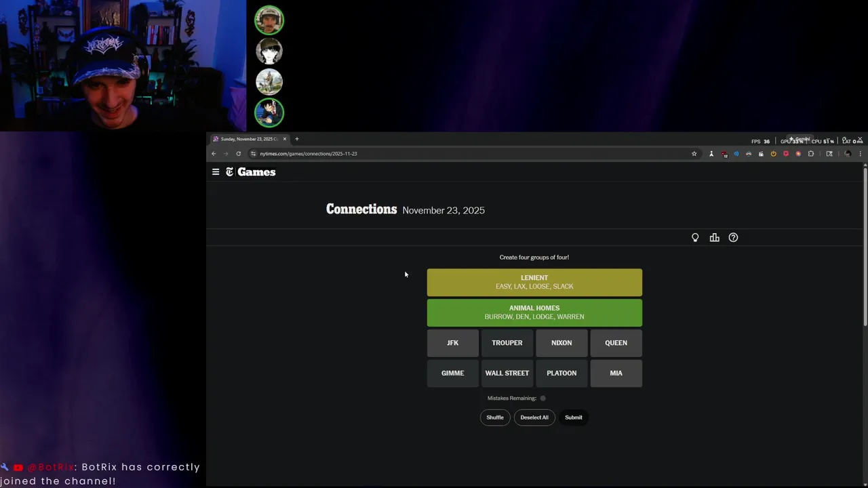Click the red extension with 12 badge
Screen dimensions: 868x488
724,154
